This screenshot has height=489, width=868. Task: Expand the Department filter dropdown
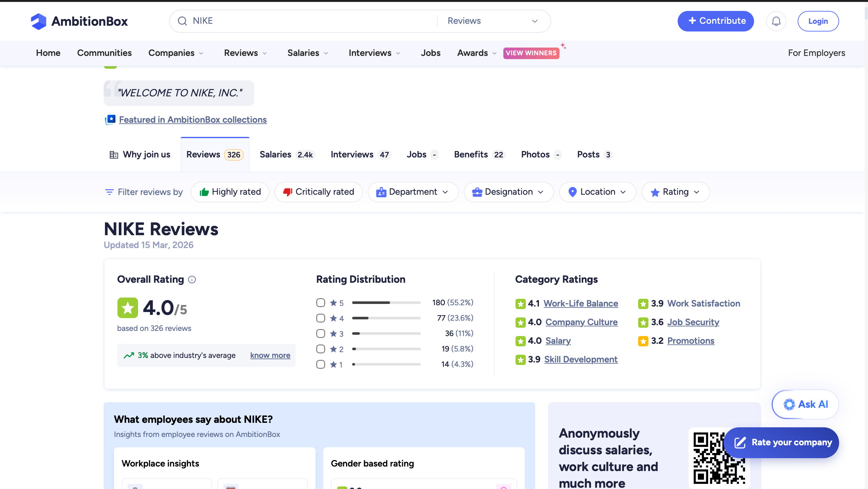coord(413,192)
